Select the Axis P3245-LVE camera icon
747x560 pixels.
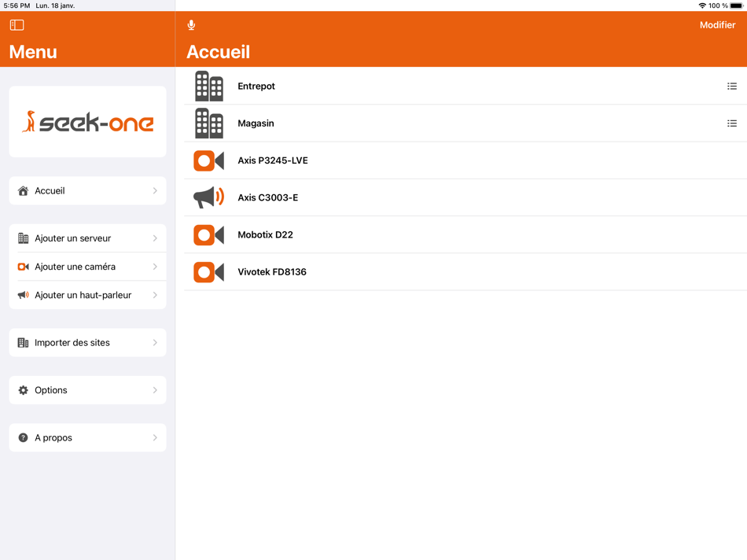point(208,160)
